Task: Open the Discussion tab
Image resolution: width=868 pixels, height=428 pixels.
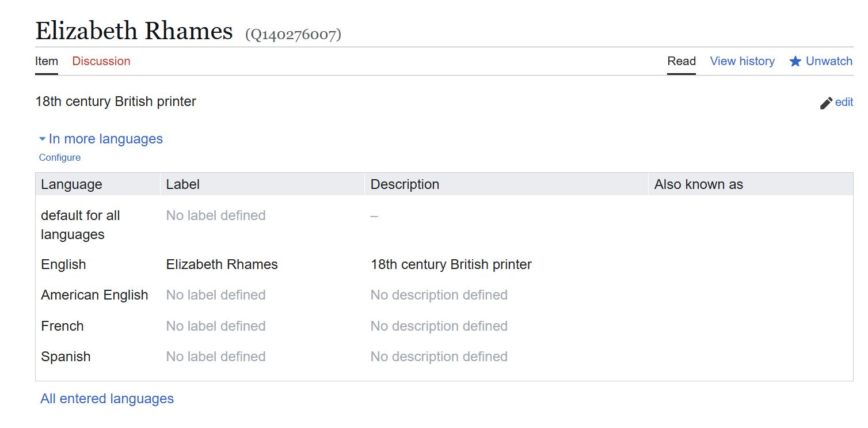Action: coord(101,61)
